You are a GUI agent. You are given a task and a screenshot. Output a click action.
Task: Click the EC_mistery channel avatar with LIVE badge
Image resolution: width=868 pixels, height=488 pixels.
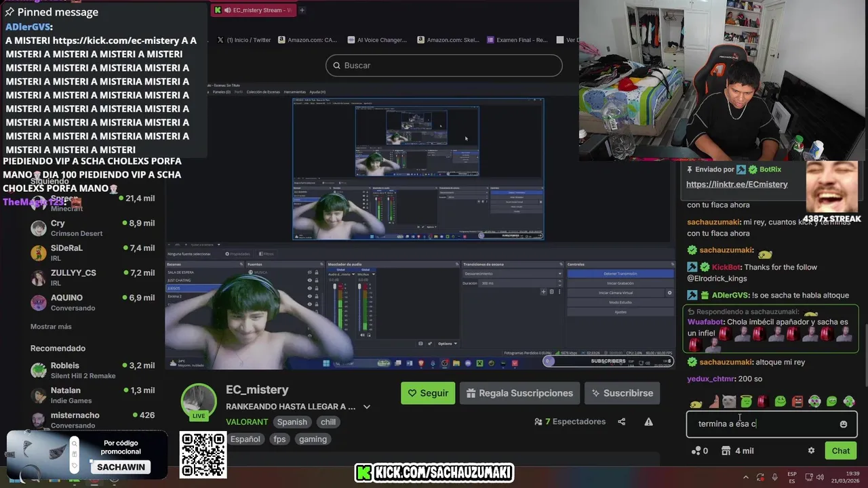[x=199, y=401]
